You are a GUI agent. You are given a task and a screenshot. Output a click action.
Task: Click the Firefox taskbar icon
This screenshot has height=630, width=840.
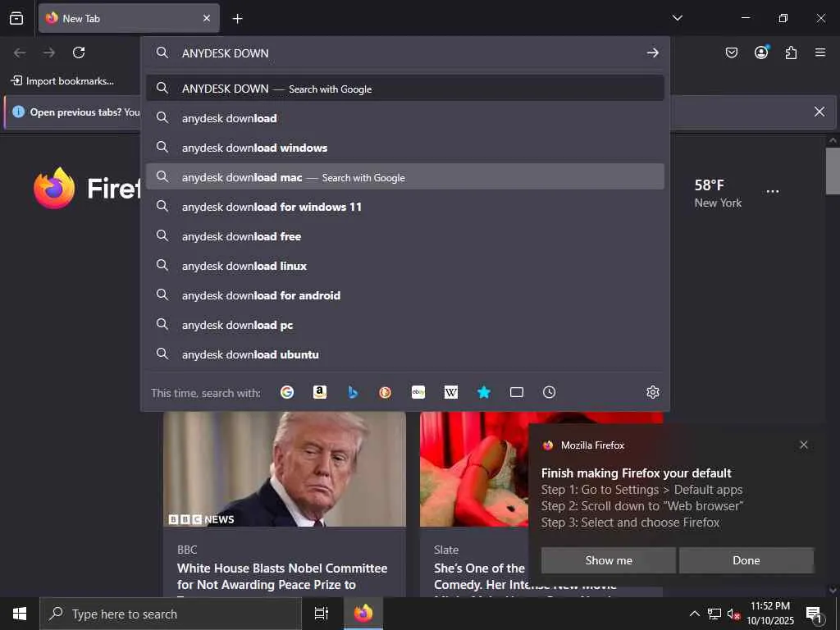click(363, 614)
